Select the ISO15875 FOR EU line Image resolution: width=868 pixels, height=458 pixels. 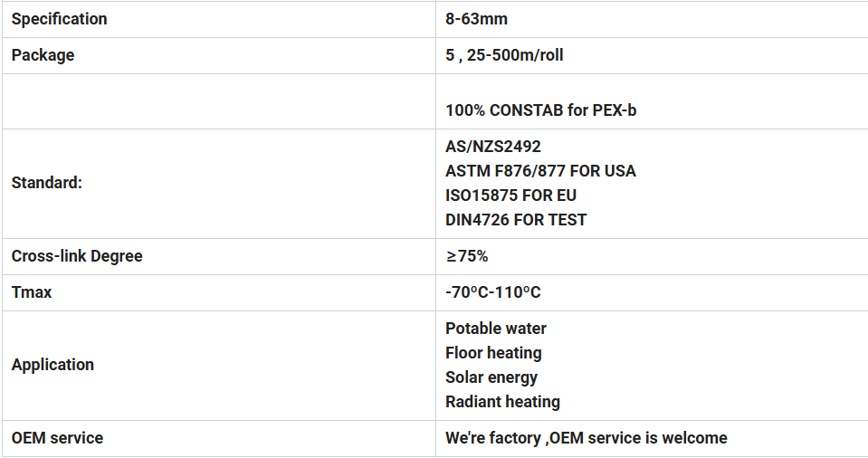[x=510, y=196]
